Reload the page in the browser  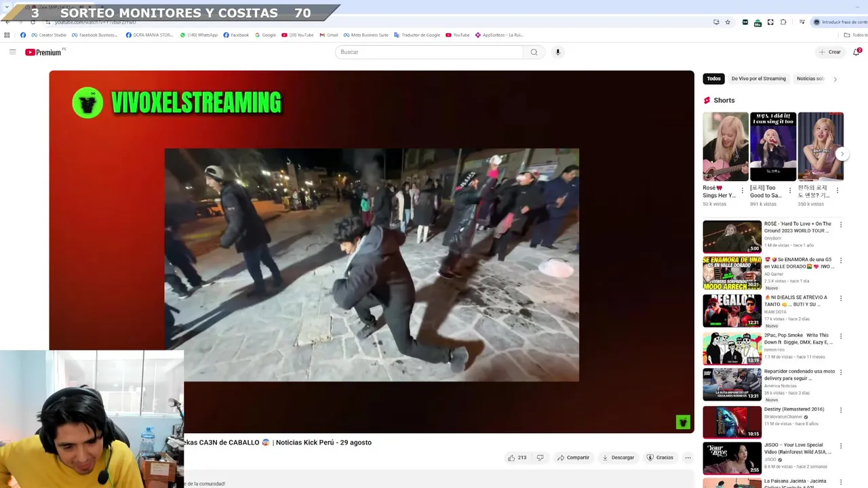[x=33, y=22]
